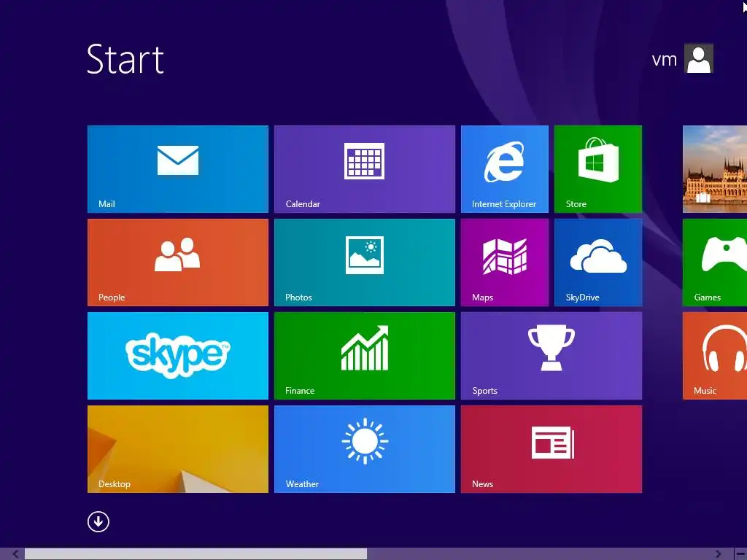Image resolution: width=747 pixels, height=560 pixels.
Task: Open the Mail tile
Action: 178,169
